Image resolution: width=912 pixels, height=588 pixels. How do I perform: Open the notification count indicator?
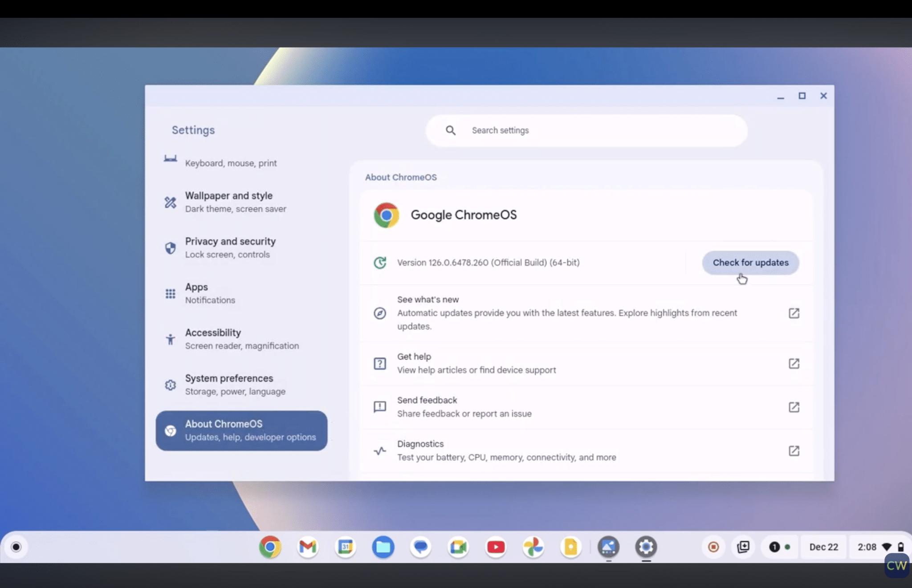pyautogui.click(x=780, y=547)
